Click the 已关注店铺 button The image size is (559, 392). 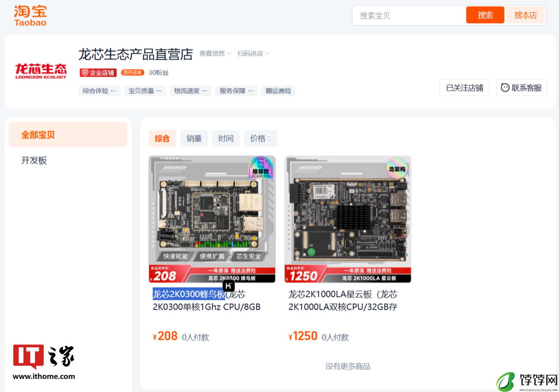click(x=464, y=88)
